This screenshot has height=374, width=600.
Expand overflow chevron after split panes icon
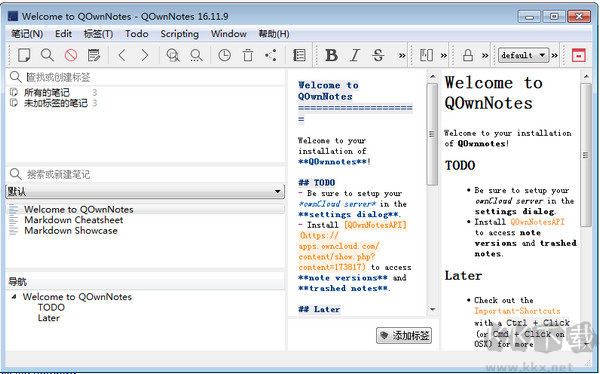tap(444, 56)
